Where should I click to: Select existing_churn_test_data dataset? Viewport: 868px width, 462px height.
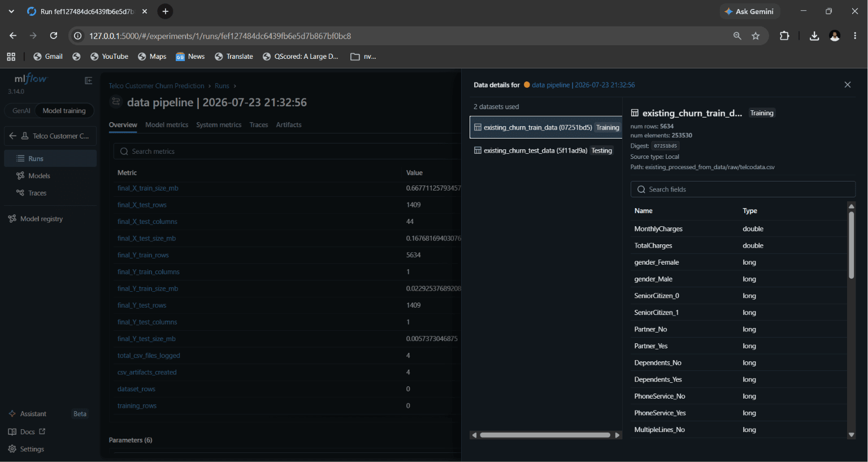[546, 150]
